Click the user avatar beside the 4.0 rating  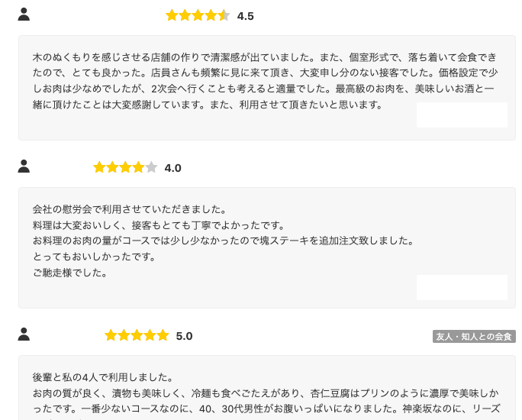(x=24, y=166)
